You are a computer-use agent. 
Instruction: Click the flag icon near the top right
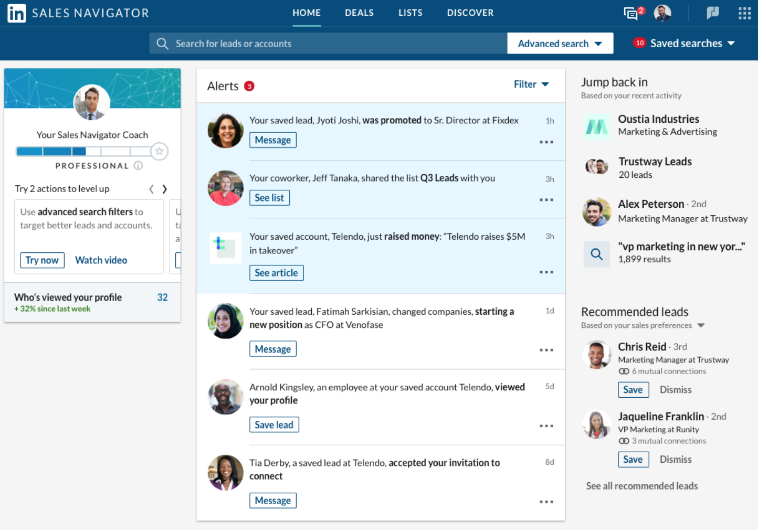tap(712, 13)
